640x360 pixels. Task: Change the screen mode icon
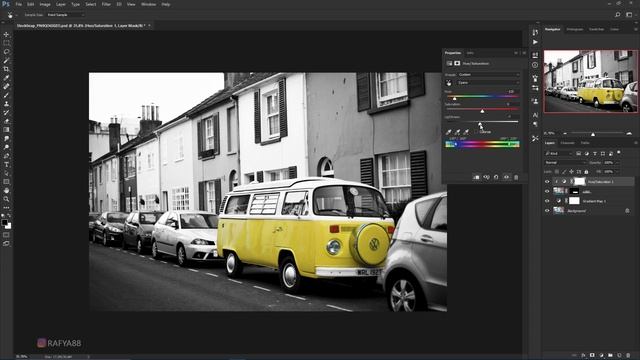pos(6,244)
